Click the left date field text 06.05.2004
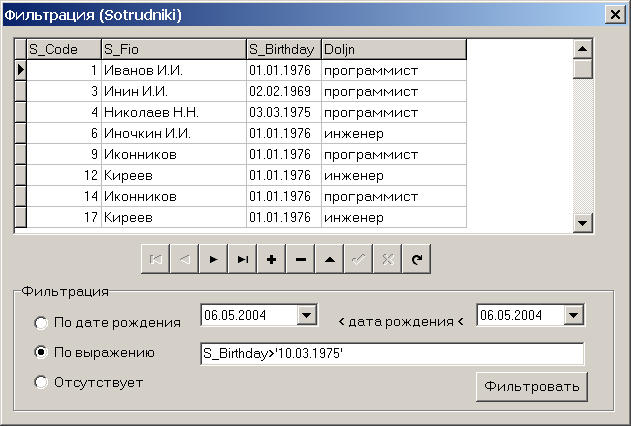This screenshot has width=631, height=426. [235, 315]
